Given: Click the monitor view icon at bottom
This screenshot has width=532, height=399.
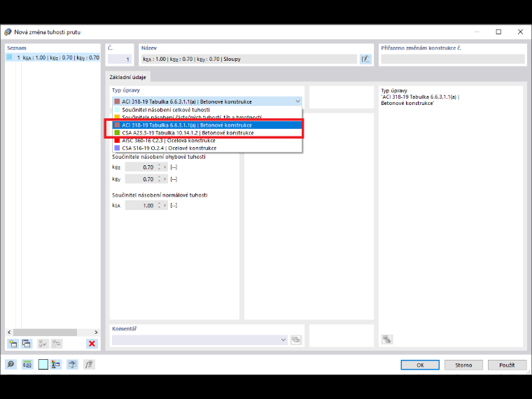Looking at the screenshot, I should click(x=72, y=365).
